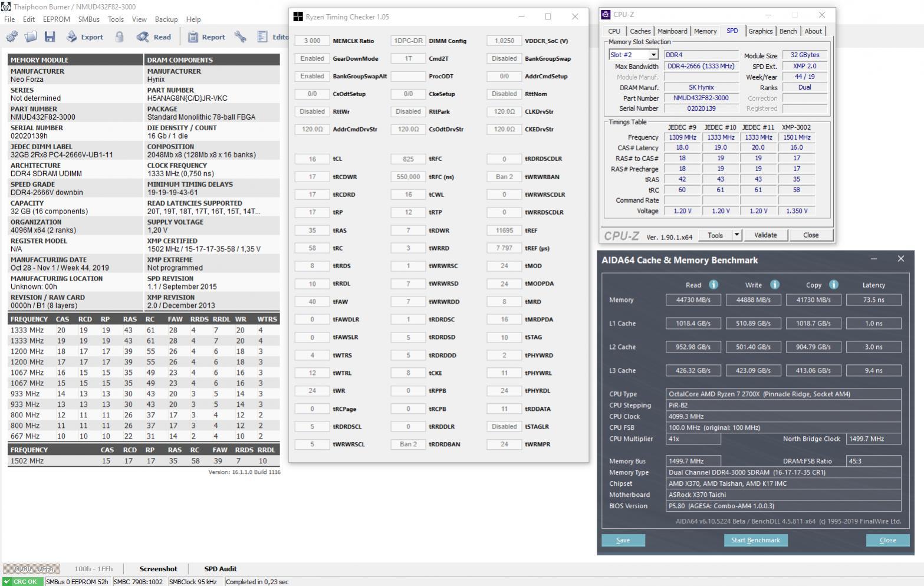Open the Edit menu

tap(29, 19)
